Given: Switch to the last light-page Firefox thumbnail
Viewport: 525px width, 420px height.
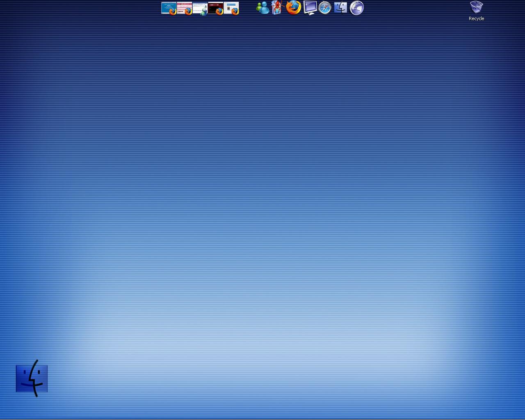Looking at the screenshot, I should pyautogui.click(x=231, y=8).
